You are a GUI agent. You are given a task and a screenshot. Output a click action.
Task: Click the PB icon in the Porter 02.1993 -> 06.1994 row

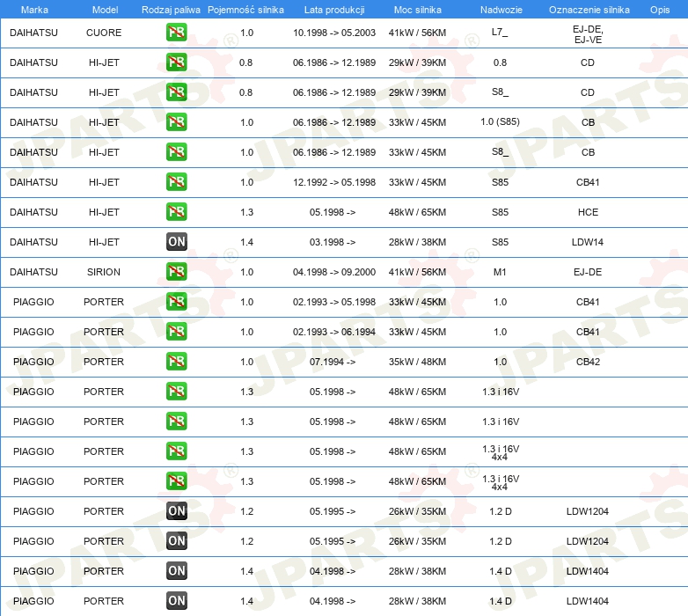[x=177, y=332]
